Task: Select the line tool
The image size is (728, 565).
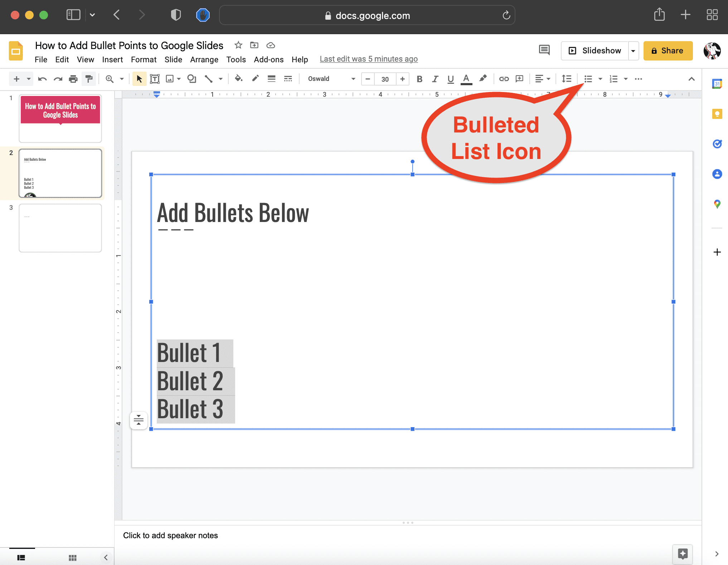Action: tap(208, 79)
